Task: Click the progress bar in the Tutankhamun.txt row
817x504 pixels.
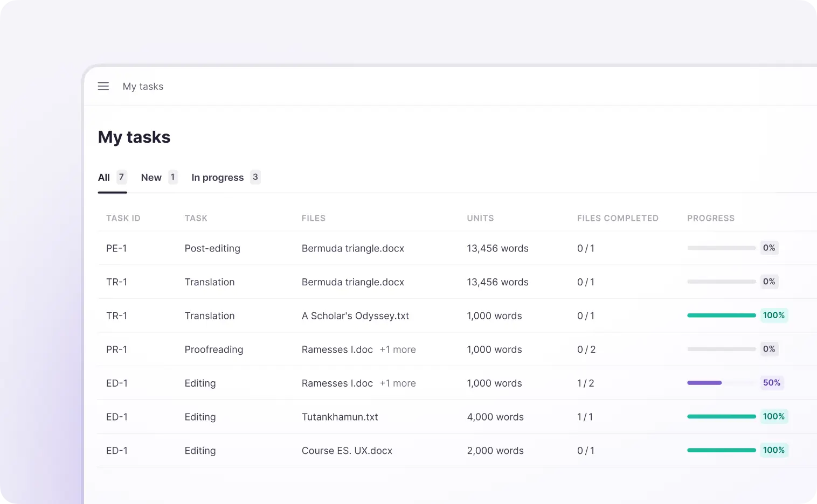Action: coord(722,416)
